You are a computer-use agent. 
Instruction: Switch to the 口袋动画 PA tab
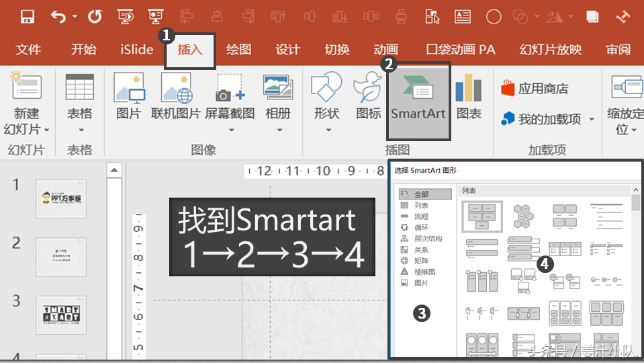coord(461,50)
